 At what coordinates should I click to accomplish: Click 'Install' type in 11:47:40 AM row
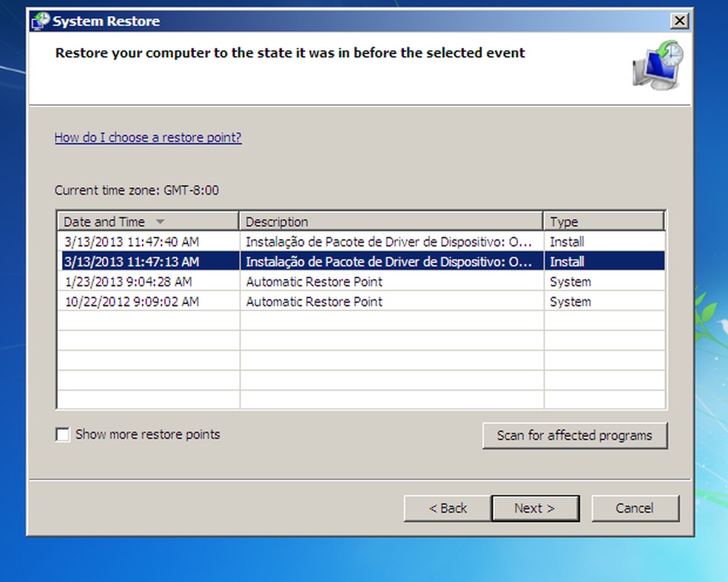pyautogui.click(x=567, y=242)
